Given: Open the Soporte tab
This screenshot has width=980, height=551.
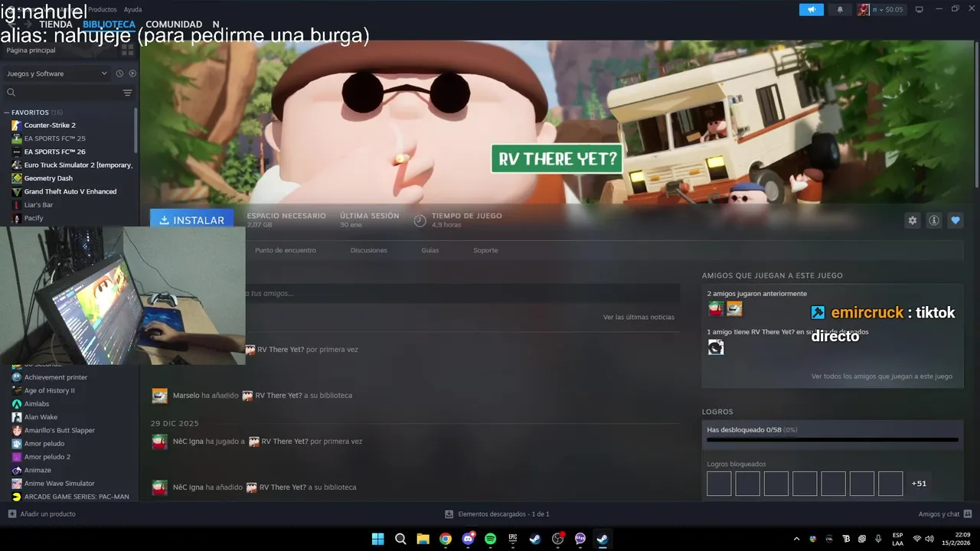Looking at the screenshot, I should point(485,250).
